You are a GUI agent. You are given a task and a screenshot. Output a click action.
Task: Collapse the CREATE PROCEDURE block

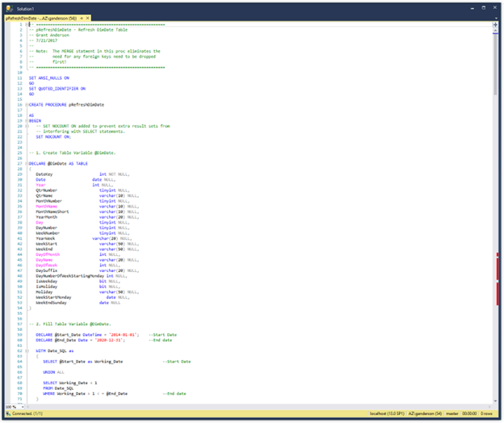(x=26, y=105)
